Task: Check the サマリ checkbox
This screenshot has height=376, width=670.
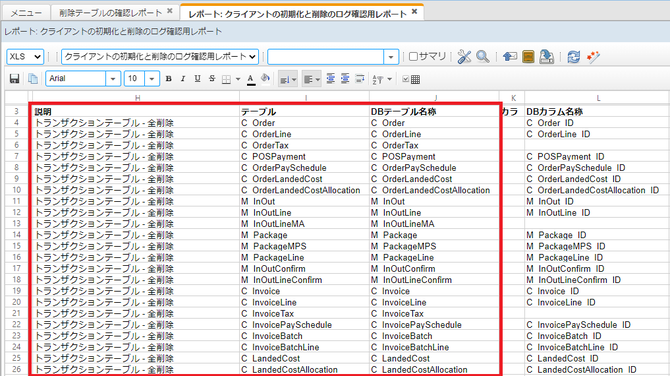Action: [413, 57]
